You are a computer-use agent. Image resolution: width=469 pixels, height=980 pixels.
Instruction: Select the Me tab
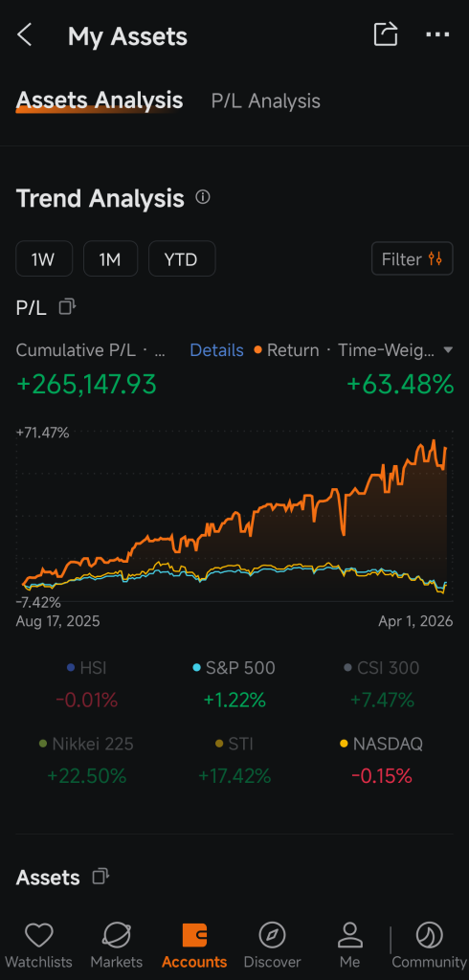[x=350, y=947]
